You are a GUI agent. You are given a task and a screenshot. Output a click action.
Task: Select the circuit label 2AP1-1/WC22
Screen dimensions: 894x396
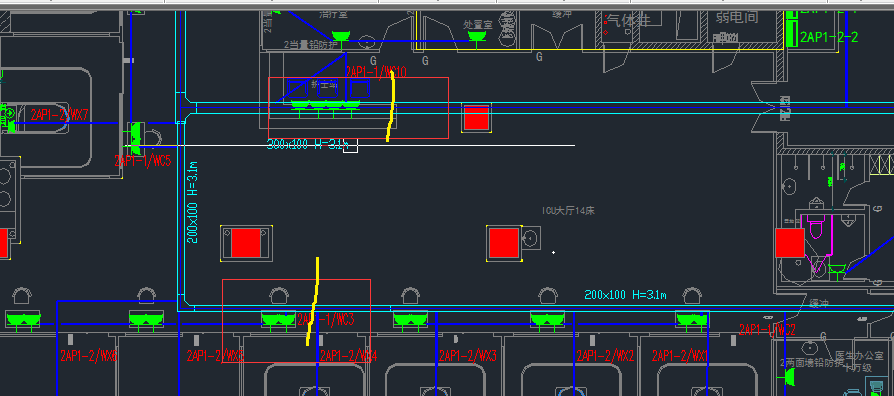coord(767,329)
